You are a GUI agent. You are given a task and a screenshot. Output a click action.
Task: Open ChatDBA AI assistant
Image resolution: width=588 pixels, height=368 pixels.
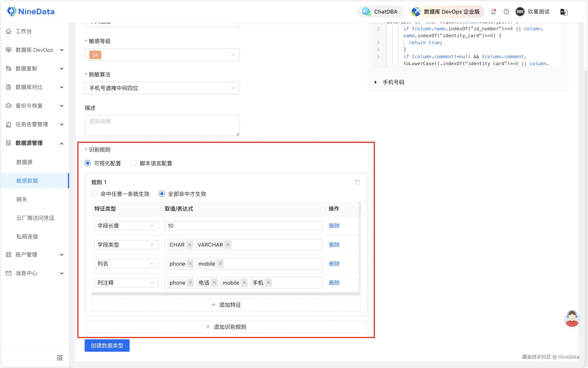(380, 12)
